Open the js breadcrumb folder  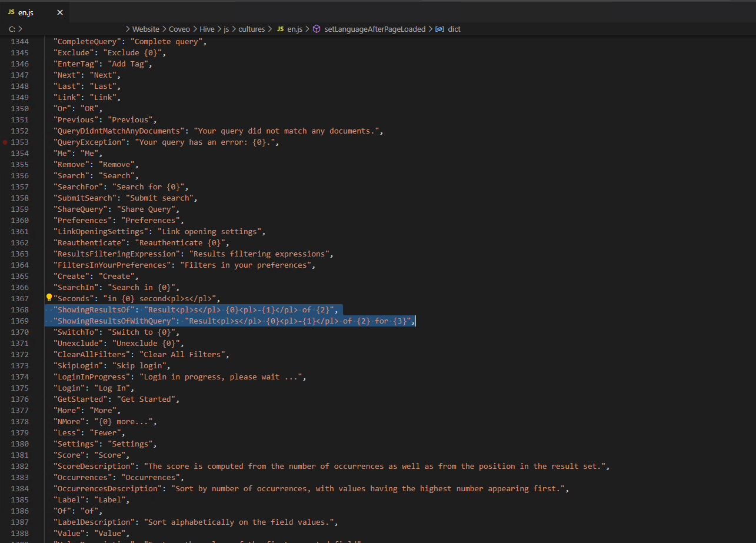(226, 29)
